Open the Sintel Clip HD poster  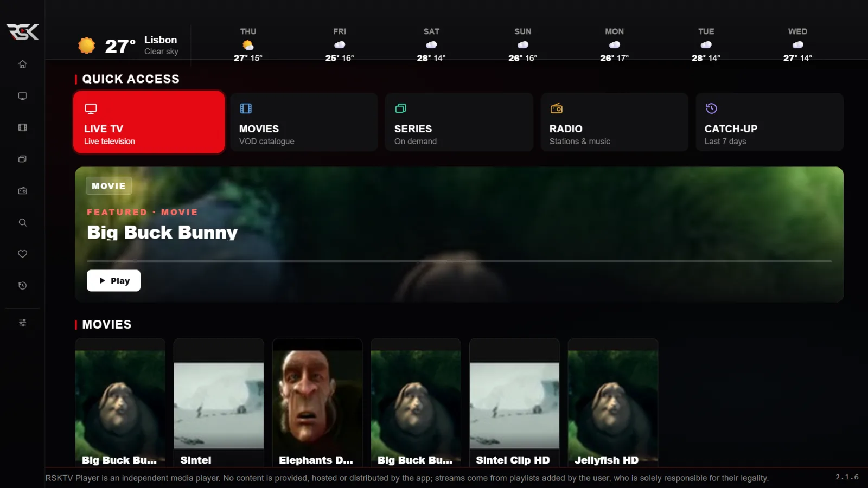click(x=514, y=402)
